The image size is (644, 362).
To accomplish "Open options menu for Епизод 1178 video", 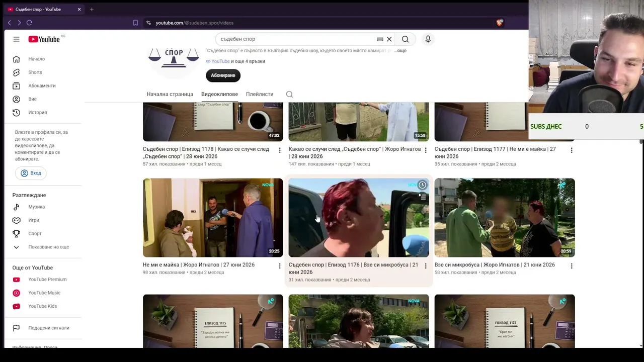I will [x=280, y=150].
